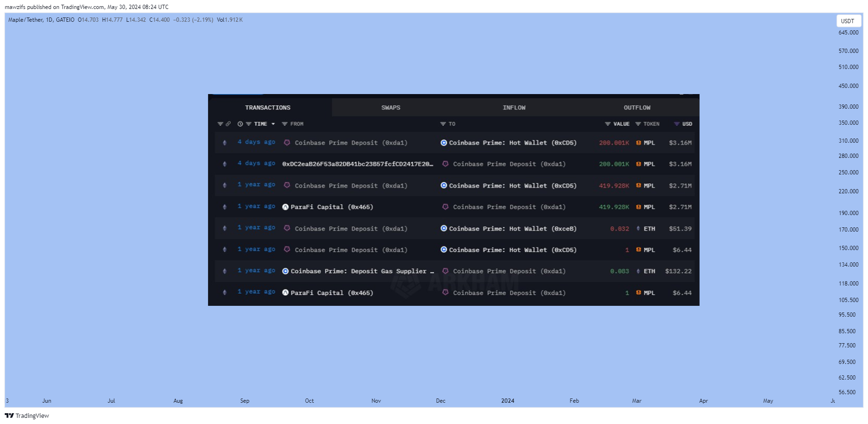This screenshot has height=424, width=868.
Task: Click ParaFi Capital logo in the bottom $6.44 row
Action: pos(285,293)
